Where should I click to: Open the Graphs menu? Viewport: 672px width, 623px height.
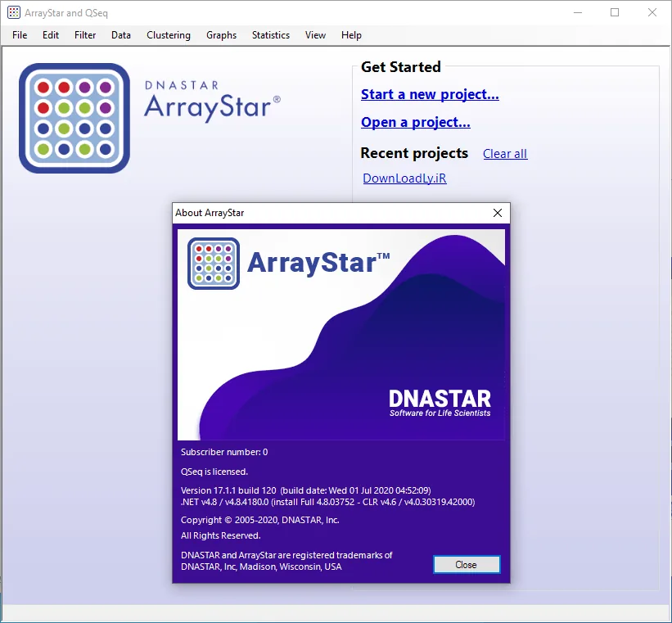[221, 35]
